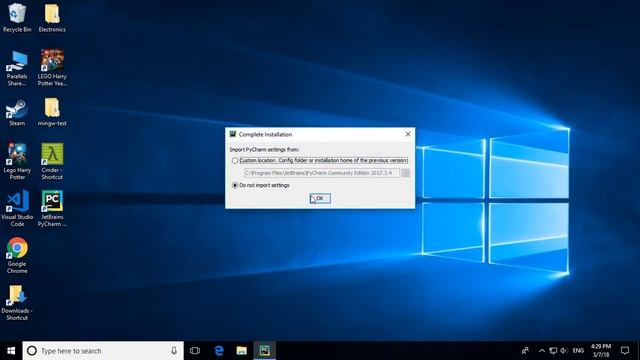
Task: Select the JetBrains PyCharm desktop shortcut
Action: pyautogui.click(x=52, y=208)
